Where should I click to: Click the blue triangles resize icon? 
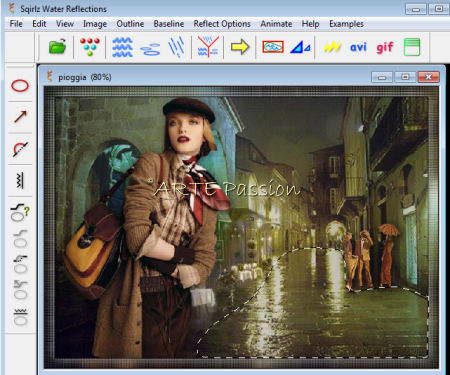[x=300, y=47]
